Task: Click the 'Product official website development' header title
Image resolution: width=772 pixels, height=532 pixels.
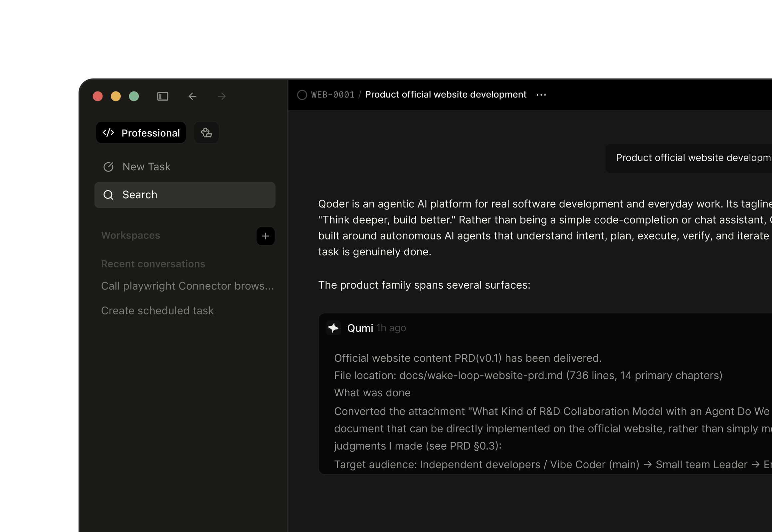Action: tap(446, 95)
